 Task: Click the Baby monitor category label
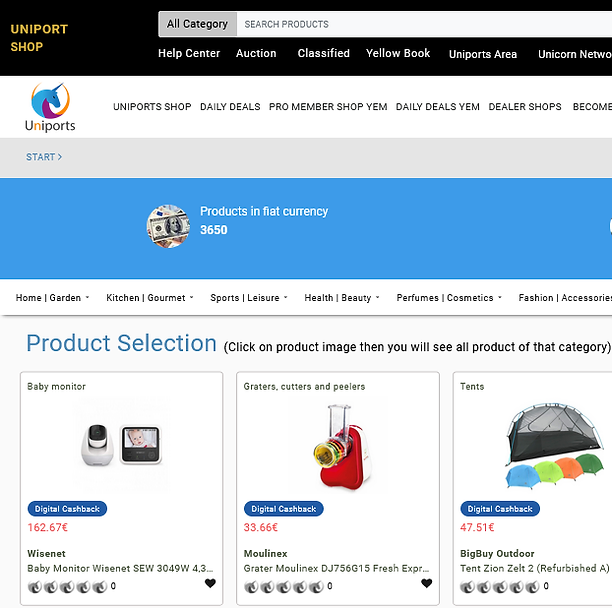57,386
